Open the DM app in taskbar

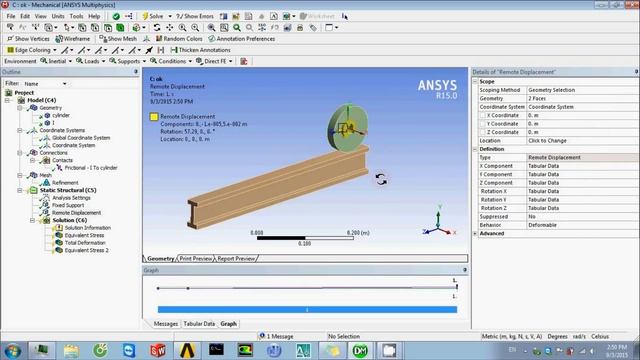point(360,350)
